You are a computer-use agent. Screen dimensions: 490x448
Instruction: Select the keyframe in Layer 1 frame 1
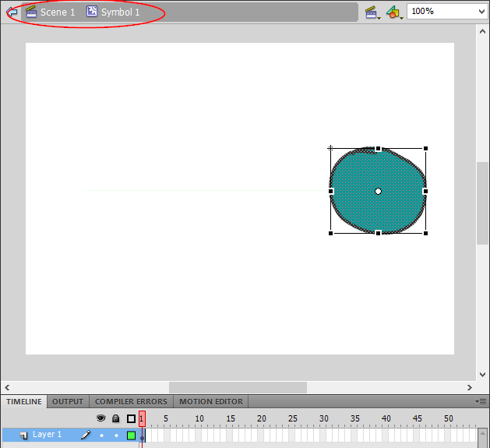pos(143,436)
